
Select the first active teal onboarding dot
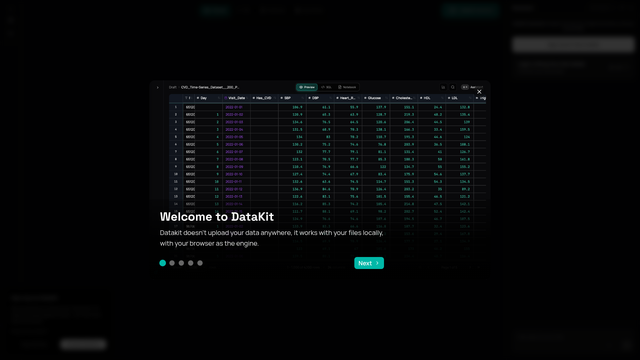pyautogui.click(x=162, y=263)
